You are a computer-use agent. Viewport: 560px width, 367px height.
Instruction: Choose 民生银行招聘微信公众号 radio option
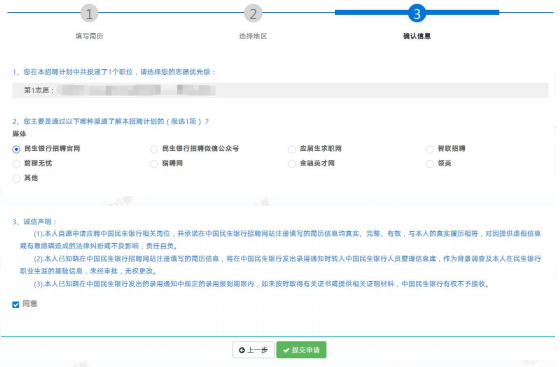point(154,149)
